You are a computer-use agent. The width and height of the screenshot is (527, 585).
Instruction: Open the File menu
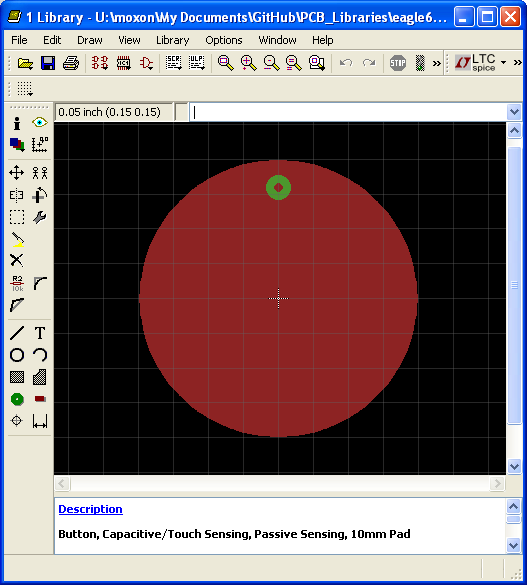click(19, 40)
